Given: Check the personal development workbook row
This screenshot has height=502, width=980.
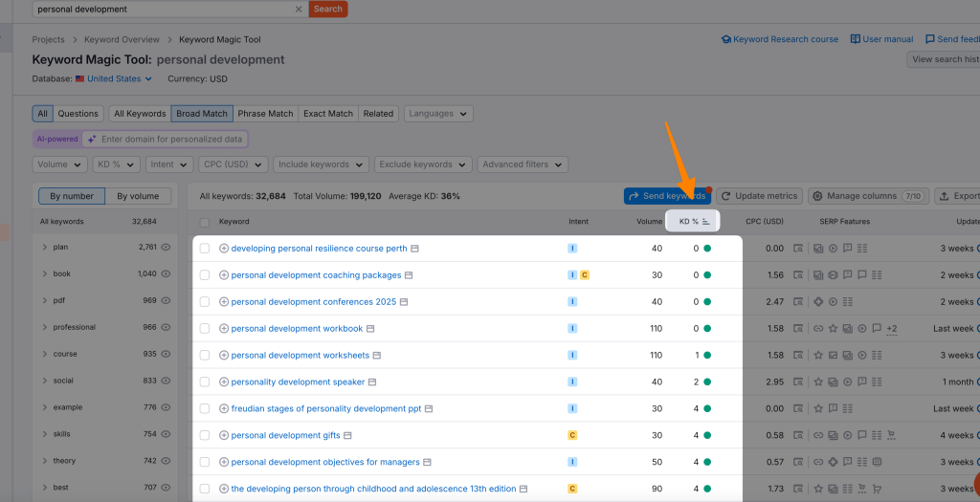Looking at the screenshot, I should pyautogui.click(x=205, y=328).
